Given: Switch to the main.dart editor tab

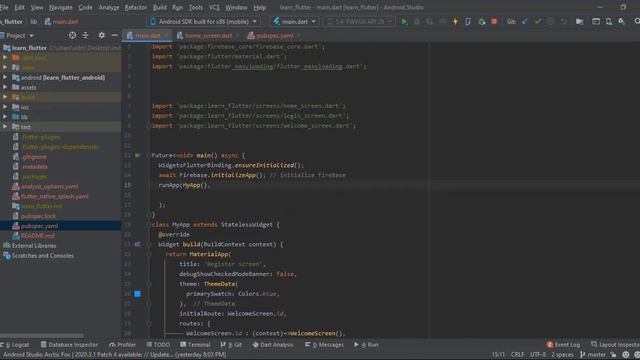Looking at the screenshot, I should pos(147,36).
